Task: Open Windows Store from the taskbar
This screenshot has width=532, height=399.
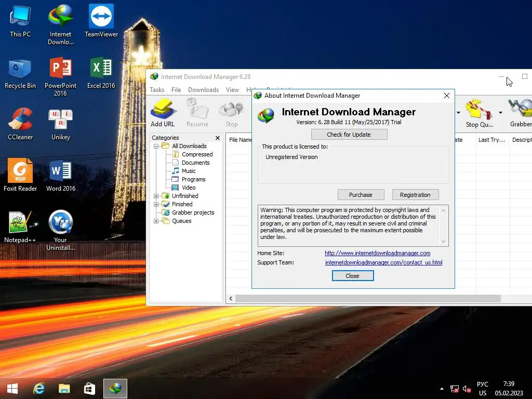Action: 89,389
